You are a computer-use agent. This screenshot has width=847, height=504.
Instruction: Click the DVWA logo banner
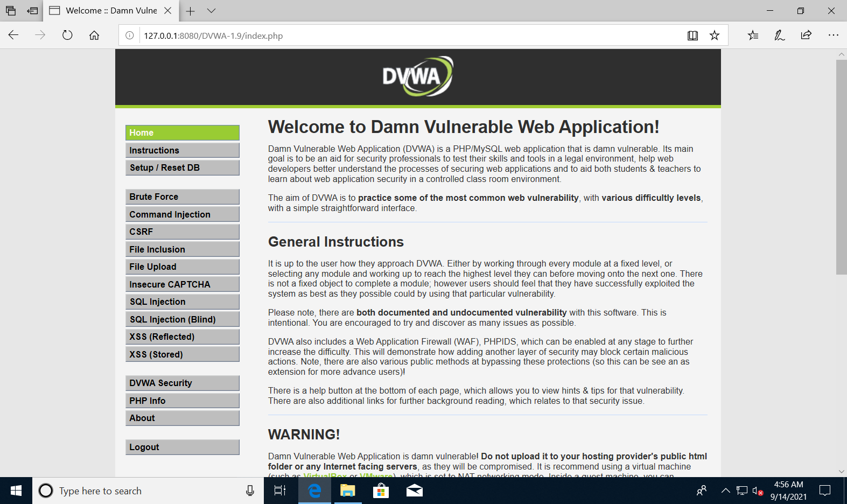[x=418, y=77]
